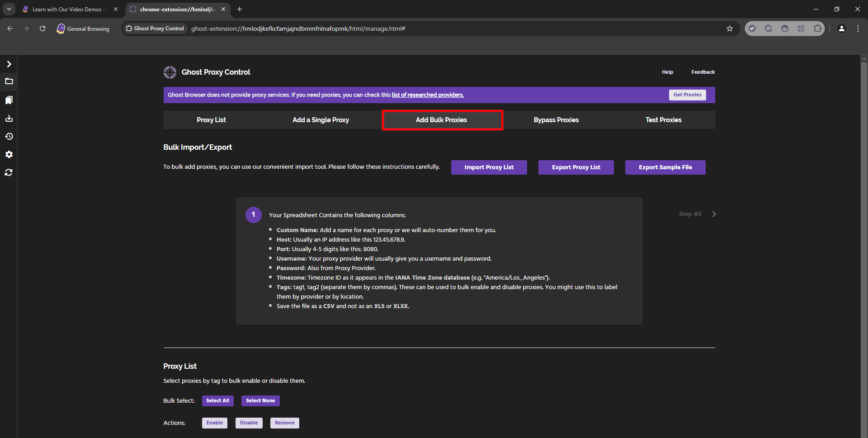The width and height of the screenshot is (868, 438).
Task: Open the browser three-dot menu
Action: [858, 29]
